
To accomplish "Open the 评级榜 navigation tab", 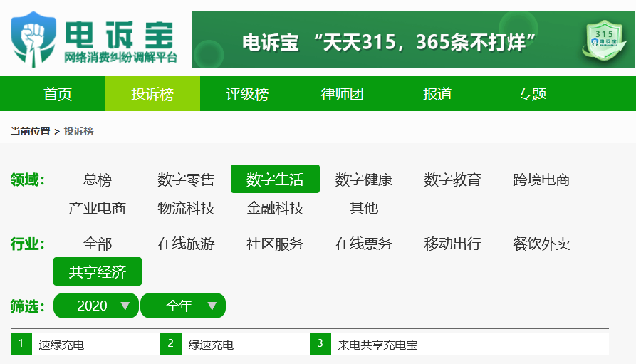I will pyautogui.click(x=247, y=94).
